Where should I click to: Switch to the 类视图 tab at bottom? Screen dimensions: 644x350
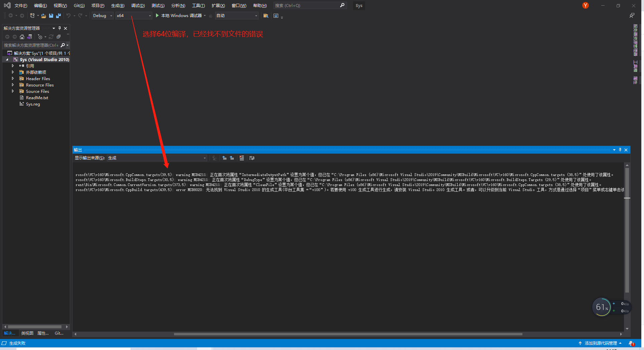click(x=27, y=333)
